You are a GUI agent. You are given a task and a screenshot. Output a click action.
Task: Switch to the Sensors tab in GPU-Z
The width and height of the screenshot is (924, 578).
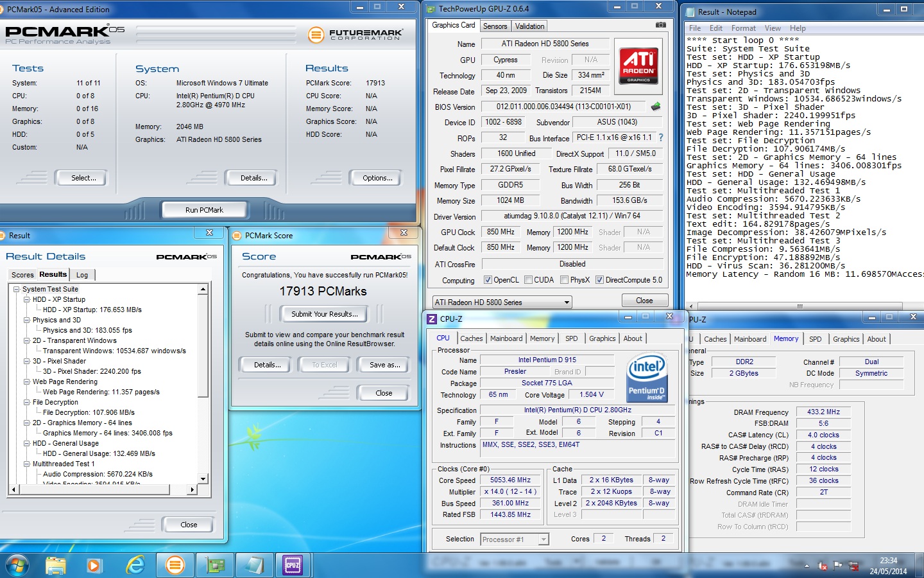(495, 26)
